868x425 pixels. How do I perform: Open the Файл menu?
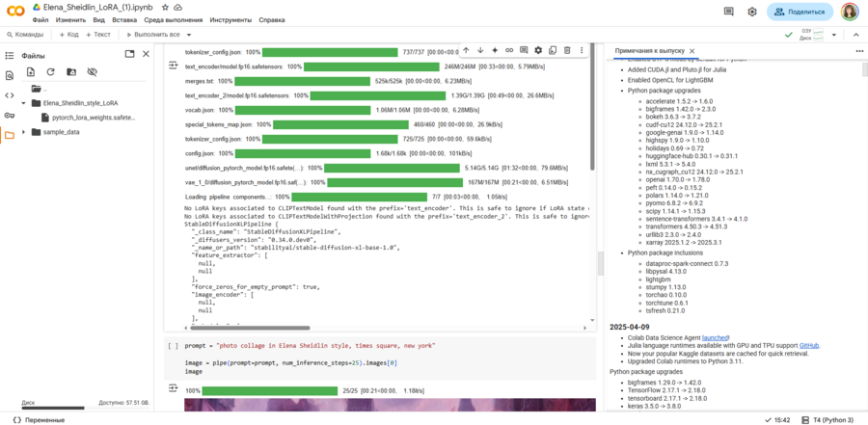point(40,20)
